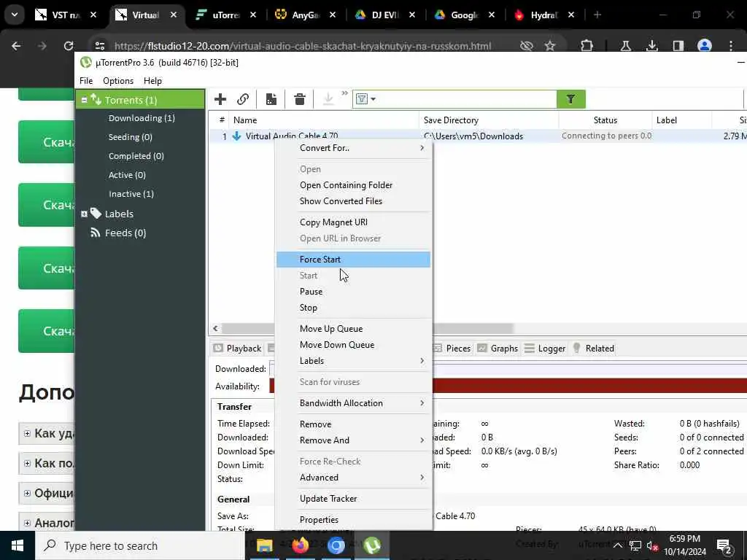Sort by the Label column header

click(682, 120)
